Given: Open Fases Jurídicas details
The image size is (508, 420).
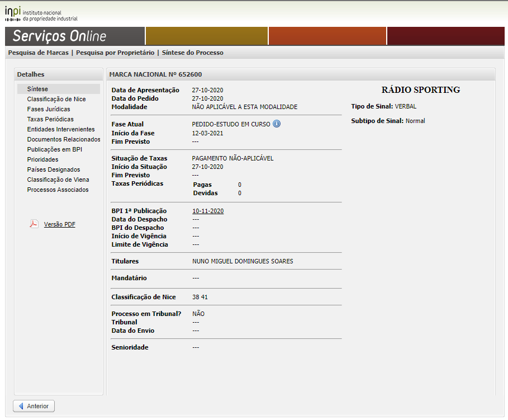Looking at the screenshot, I should (x=49, y=109).
